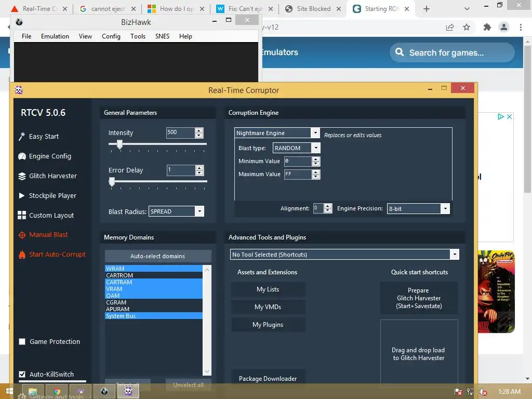The width and height of the screenshot is (532, 399).
Task: Click the browser extensions puzzle icon
Action: coord(487,27)
